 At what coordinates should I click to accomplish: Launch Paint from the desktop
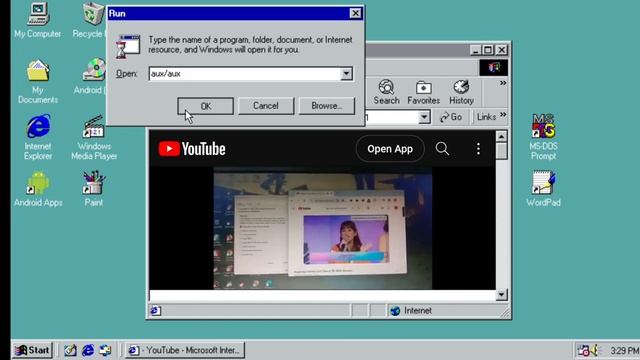93,189
